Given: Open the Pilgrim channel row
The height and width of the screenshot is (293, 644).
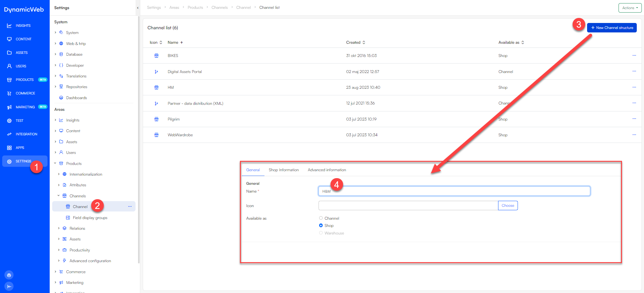Looking at the screenshot, I should pos(392,119).
